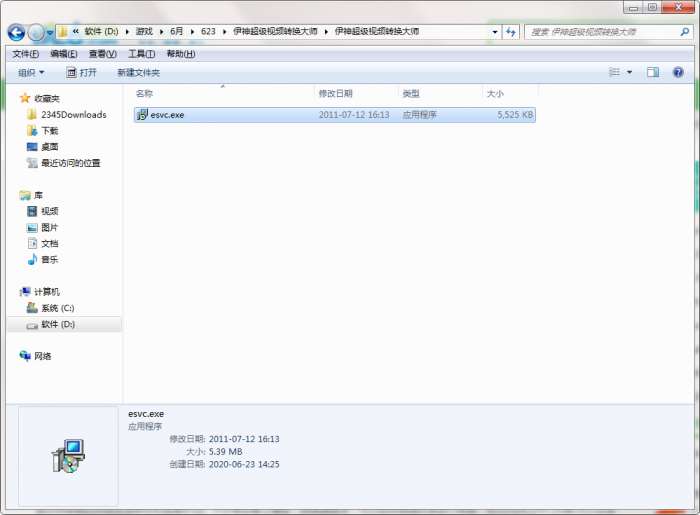The image size is (700, 515).
Task: Click the back navigation arrow button
Action: point(17,32)
